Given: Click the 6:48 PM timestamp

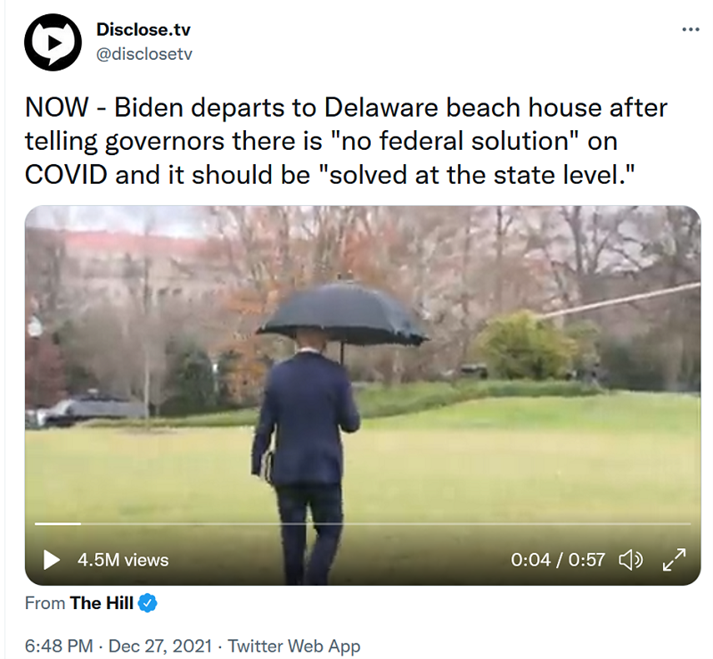Looking at the screenshot, I should (59, 646).
